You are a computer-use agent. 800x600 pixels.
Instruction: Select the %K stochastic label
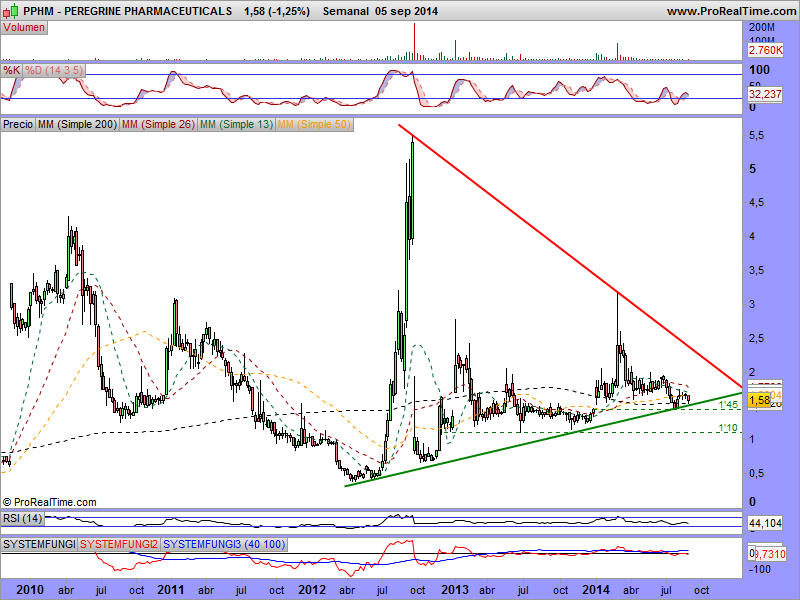click(x=11, y=70)
